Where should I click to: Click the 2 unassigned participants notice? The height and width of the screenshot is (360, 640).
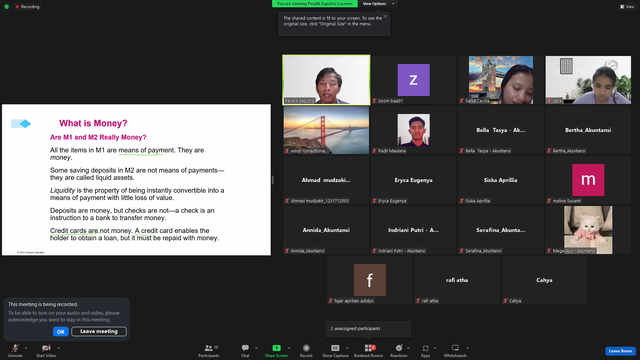(368, 329)
